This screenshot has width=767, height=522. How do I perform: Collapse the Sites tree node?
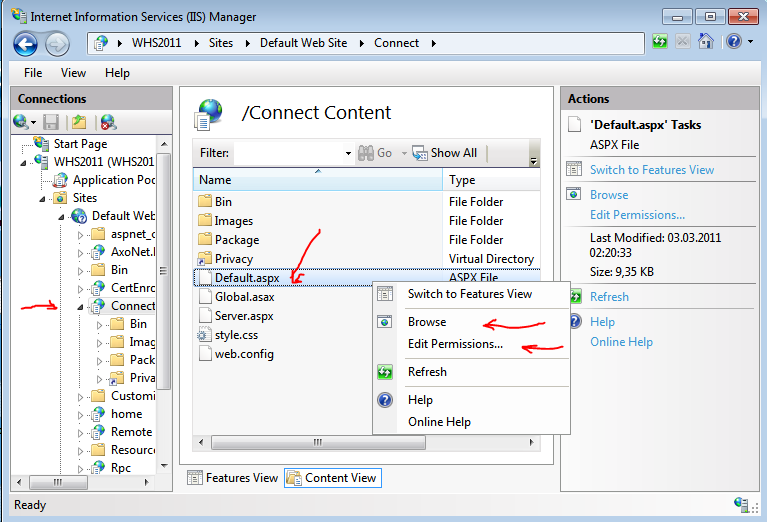(x=43, y=198)
